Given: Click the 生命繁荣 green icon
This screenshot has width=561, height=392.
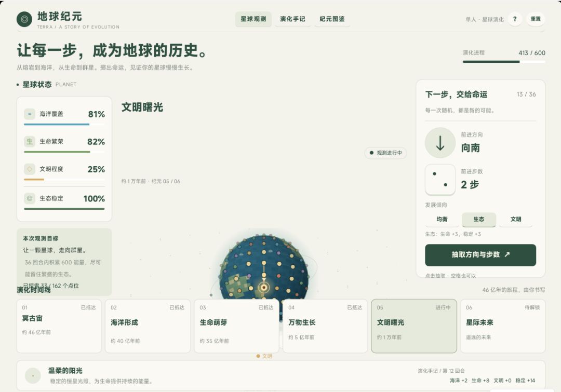Looking at the screenshot, I should click(x=29, y=142).
